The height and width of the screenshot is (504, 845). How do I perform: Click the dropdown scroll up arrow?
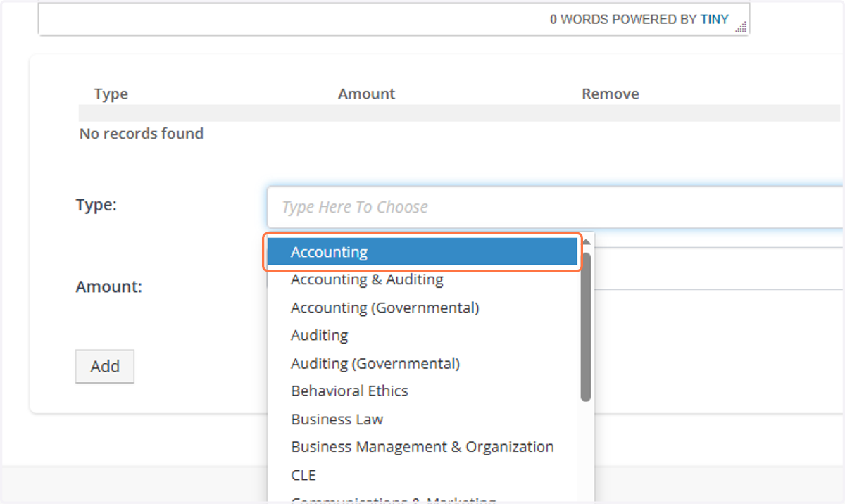pos(586,241)
